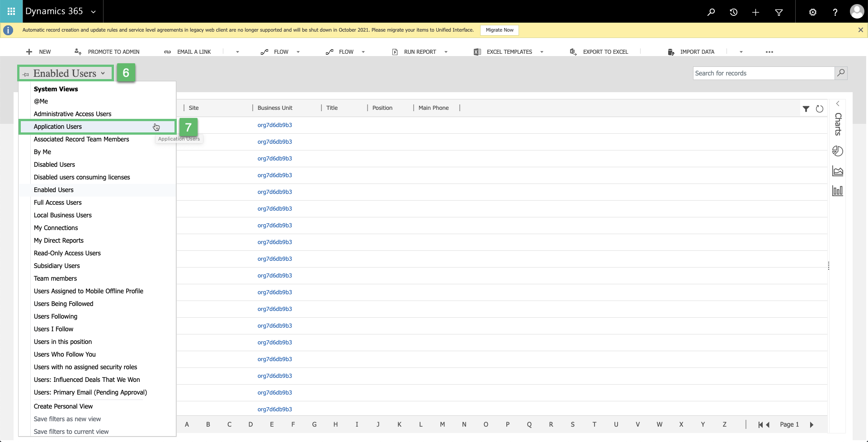Open the user profile avatar

point(857,11)
